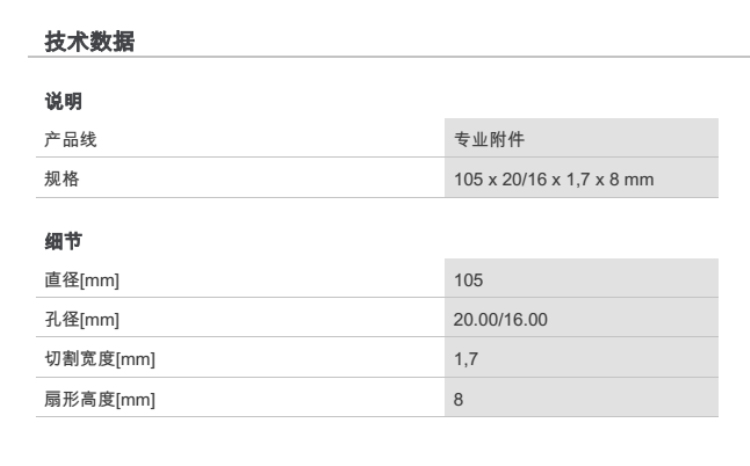
Task: Select the 切割宽度[mm] row label
Action: coord(98,360)
